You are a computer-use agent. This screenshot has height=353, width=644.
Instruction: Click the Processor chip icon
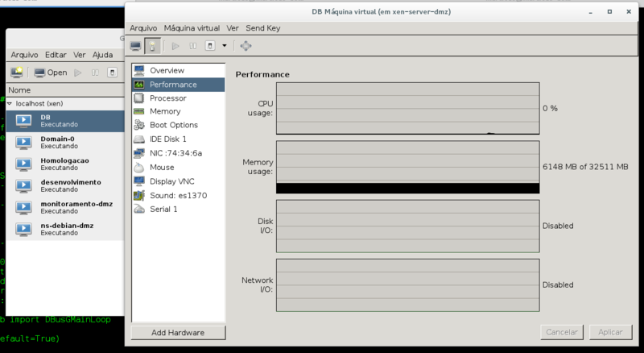[x=139, y=98]
